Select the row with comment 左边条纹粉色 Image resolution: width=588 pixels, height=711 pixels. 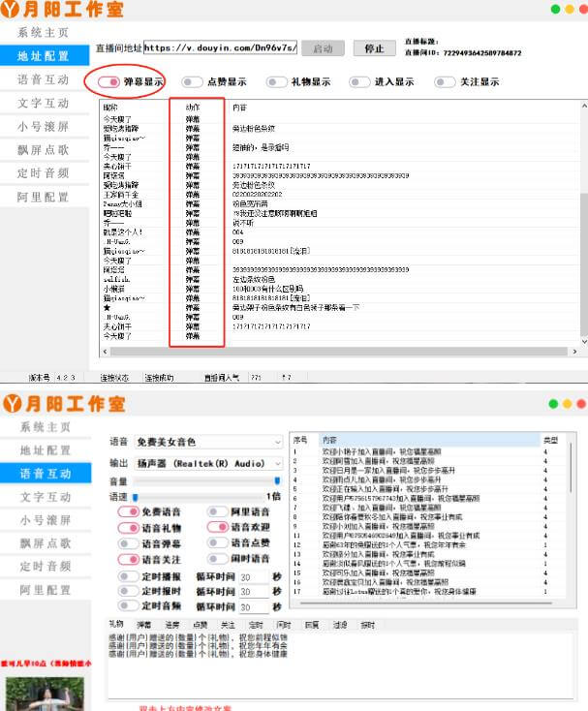[x=340, y=279]
